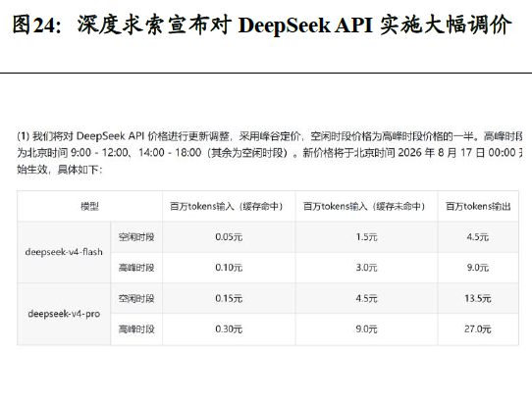This screenshot has width=532, height=402.
Task: Click the 'deepseek-v4-flash' model cell
Action: click(64, 252)
